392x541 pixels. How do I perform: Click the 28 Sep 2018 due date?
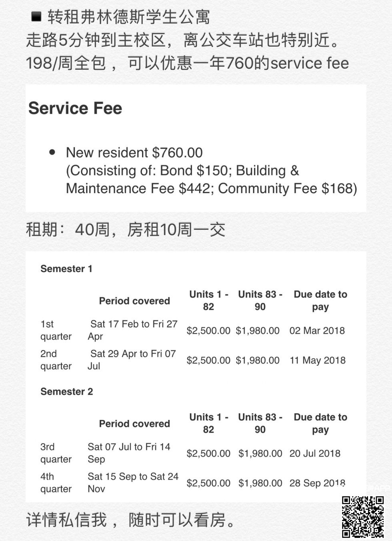coord(317,483)
